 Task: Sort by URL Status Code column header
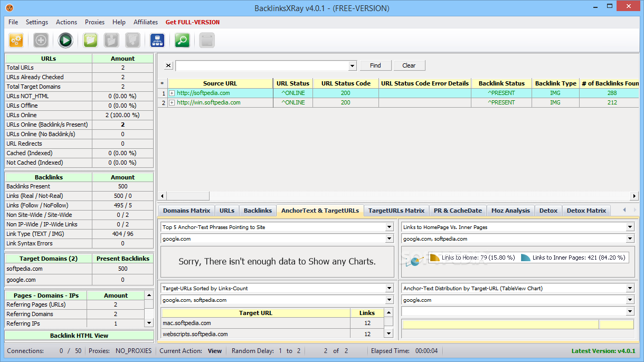346,83
